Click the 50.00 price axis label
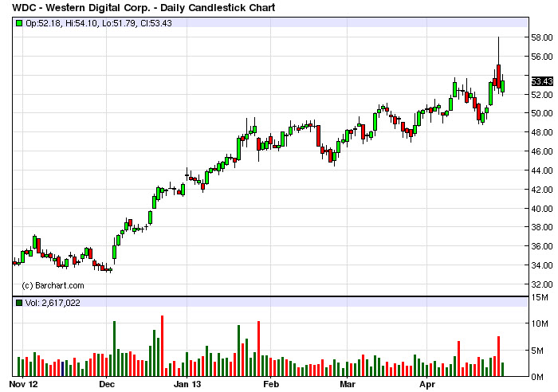The image size is (558, 392). (541, 113)
